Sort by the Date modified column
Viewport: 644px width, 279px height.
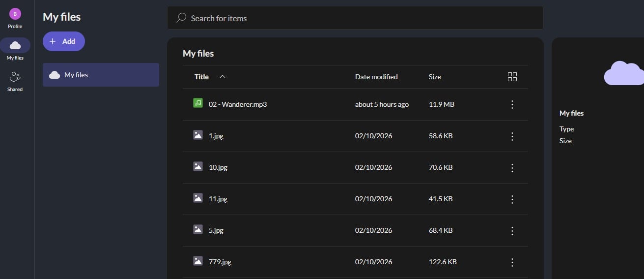[x=376, y=77]
